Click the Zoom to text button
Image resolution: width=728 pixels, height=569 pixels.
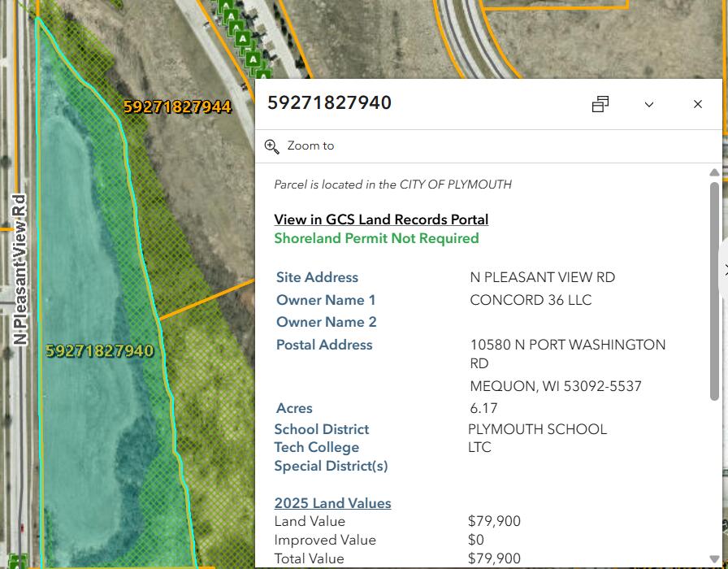[310, 146]
